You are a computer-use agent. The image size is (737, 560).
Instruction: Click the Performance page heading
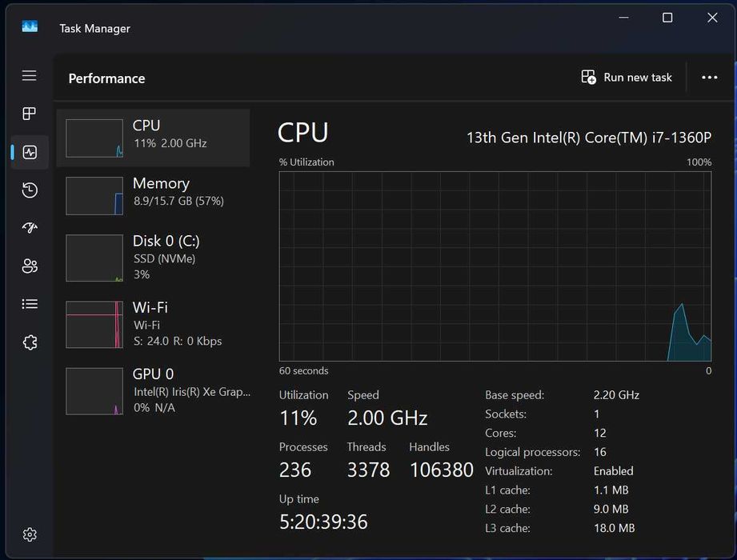pyautogui.click(x=106, y=78)
